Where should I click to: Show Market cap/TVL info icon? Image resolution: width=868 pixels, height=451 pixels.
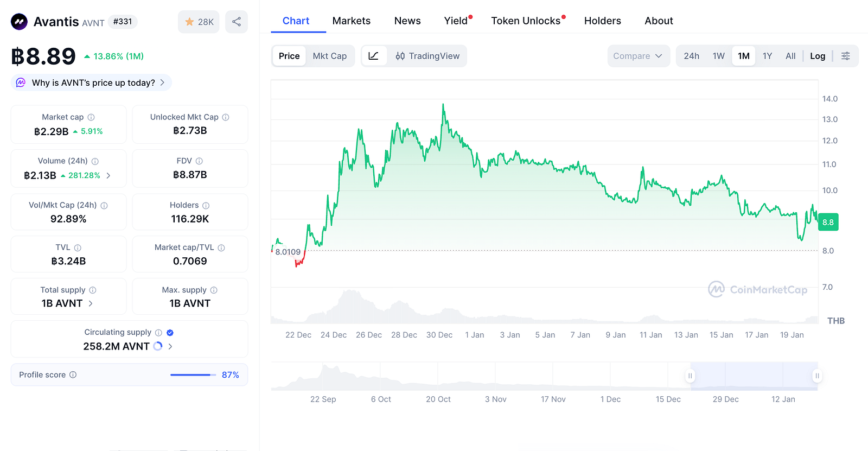[221, 248]
